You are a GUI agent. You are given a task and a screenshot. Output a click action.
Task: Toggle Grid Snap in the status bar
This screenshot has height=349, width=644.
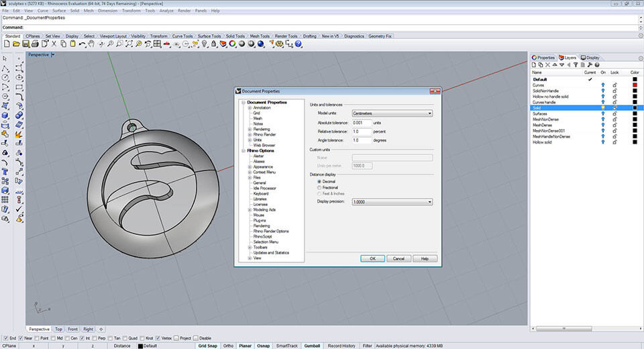(x=207, y=346)
